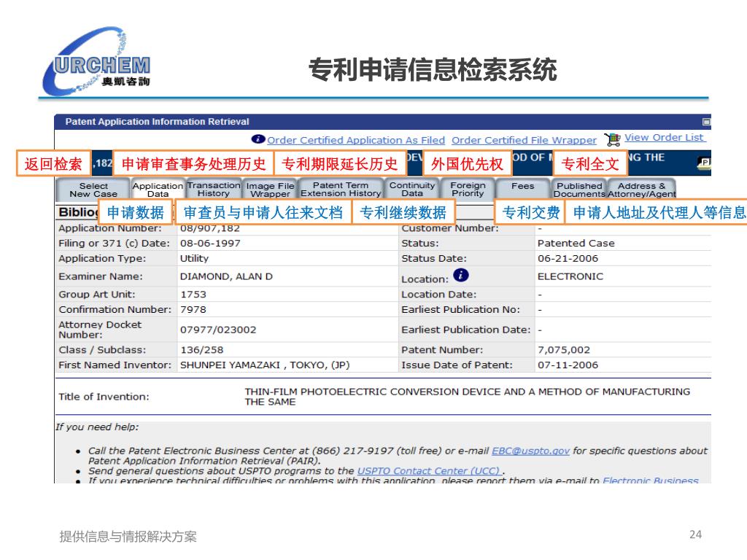
Task: Click the slide page number 24
Action: click(x=695, y=534)
